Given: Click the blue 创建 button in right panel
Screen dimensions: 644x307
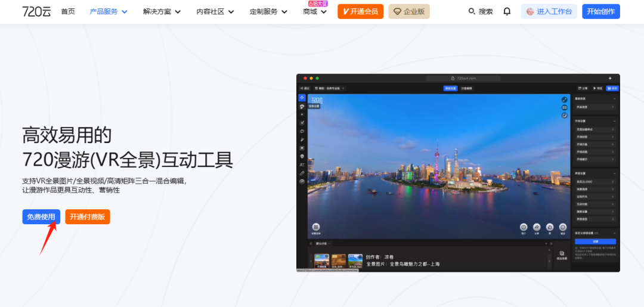Looking at the screenshot, I should point(596,241).
